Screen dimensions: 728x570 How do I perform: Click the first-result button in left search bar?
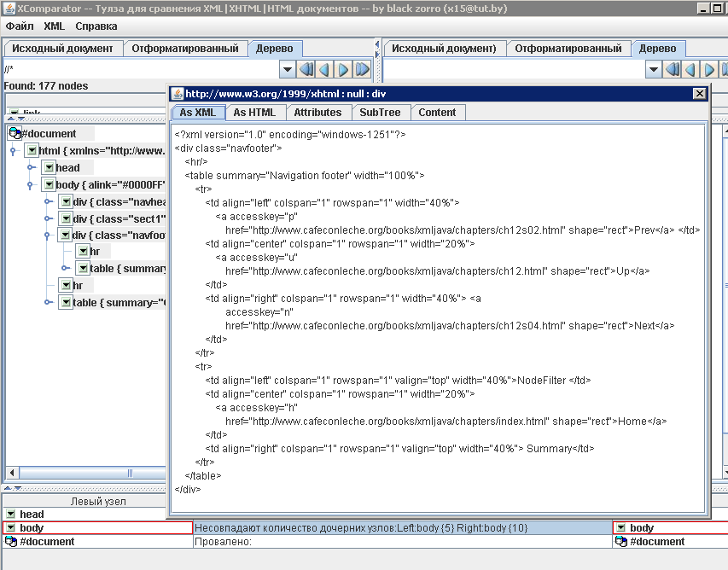pyautogui.click(x=306, y=69)
